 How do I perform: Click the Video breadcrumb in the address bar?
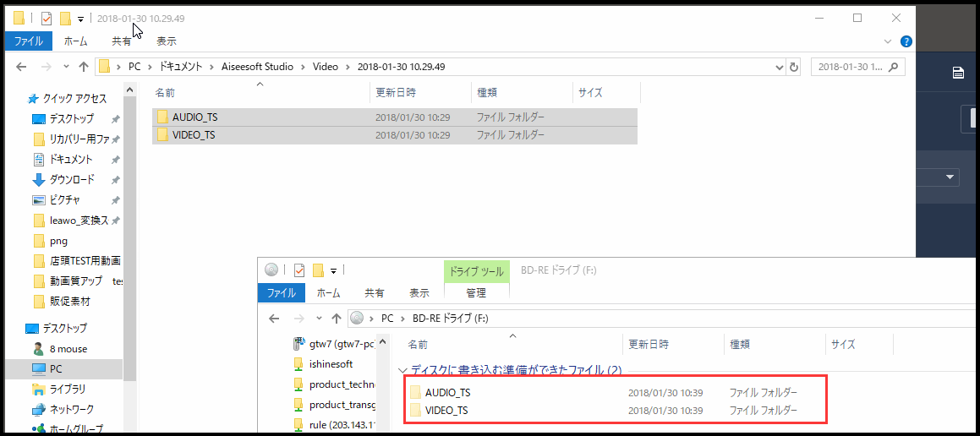coord(325,66)
